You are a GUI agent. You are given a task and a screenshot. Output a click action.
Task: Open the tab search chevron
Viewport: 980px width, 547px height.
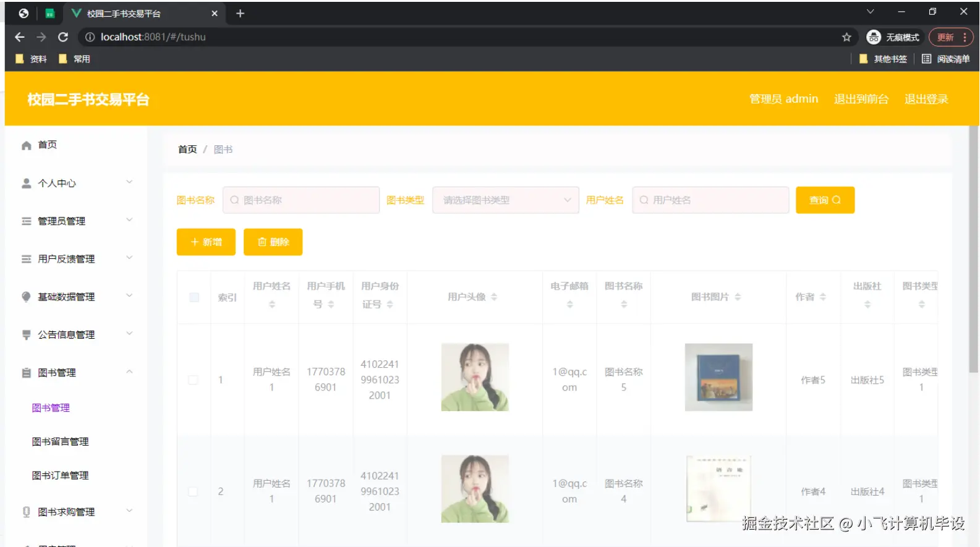pyautogui.click(x=870, y=12)
